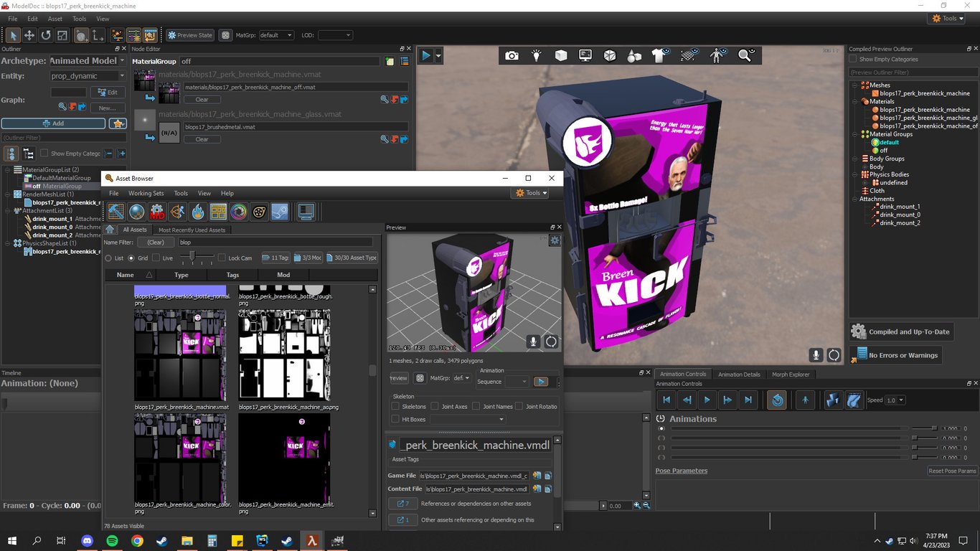This screenshot has height=551, width=980.
Task: Click the camera screenshot icon in viewport
Action: coord(512,55)
